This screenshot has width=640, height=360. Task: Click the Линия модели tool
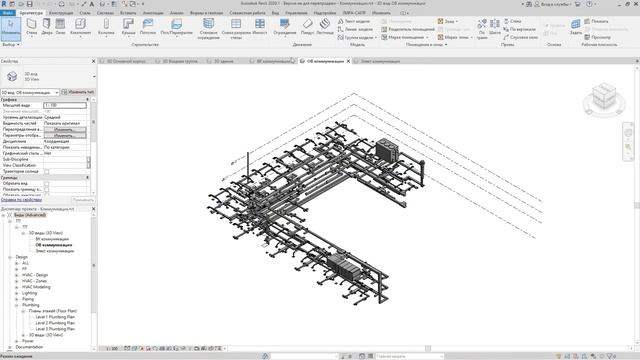(x=355, y=29)
